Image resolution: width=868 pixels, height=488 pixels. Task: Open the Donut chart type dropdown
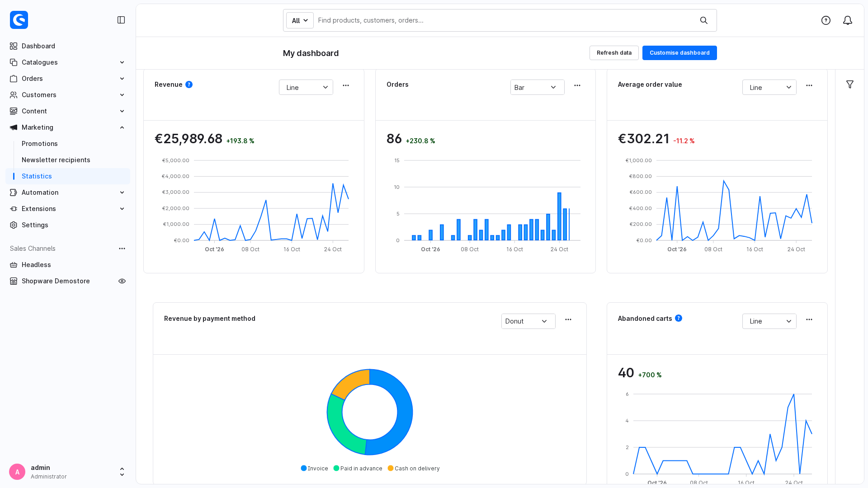tap(528, 321)
